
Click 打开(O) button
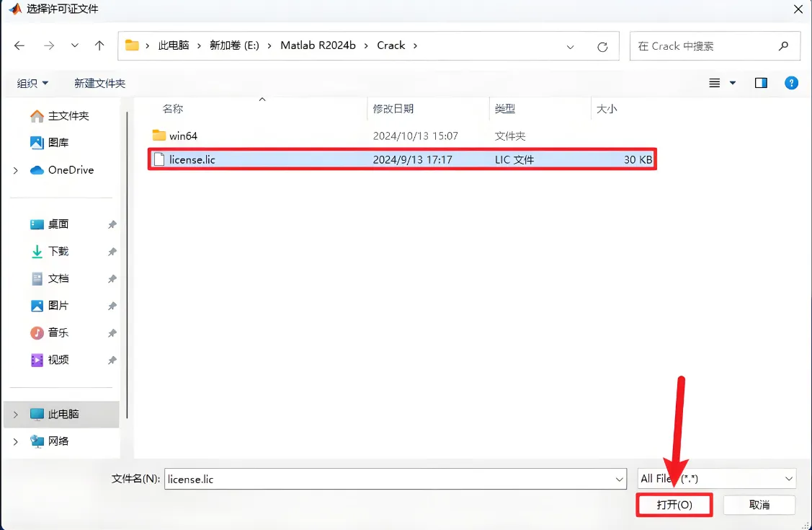click(x=674, y=505)
